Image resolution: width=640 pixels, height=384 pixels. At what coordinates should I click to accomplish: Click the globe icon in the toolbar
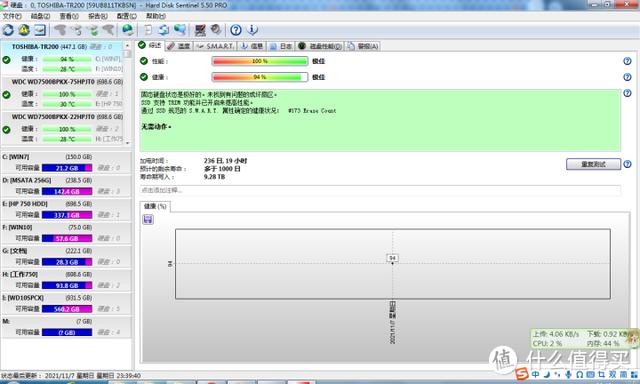pyautogui.click(x=128, y=30)
